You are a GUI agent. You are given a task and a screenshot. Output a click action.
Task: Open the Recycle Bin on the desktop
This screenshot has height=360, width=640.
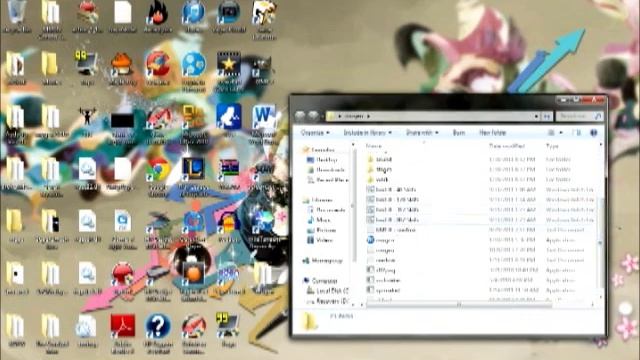16,16
